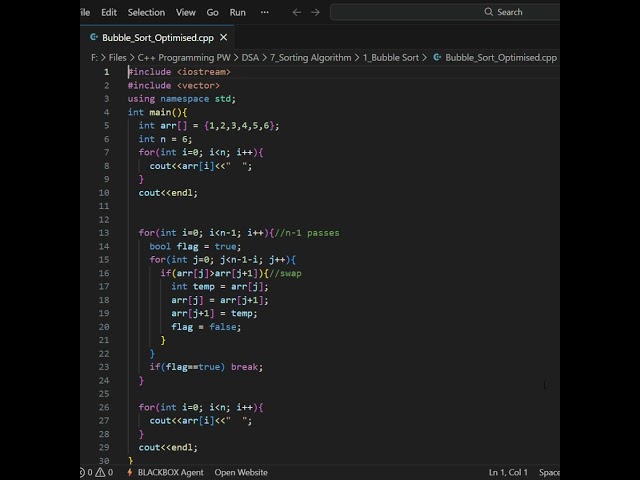
Task: Open the View menu
Action: (x=186, y=12)
